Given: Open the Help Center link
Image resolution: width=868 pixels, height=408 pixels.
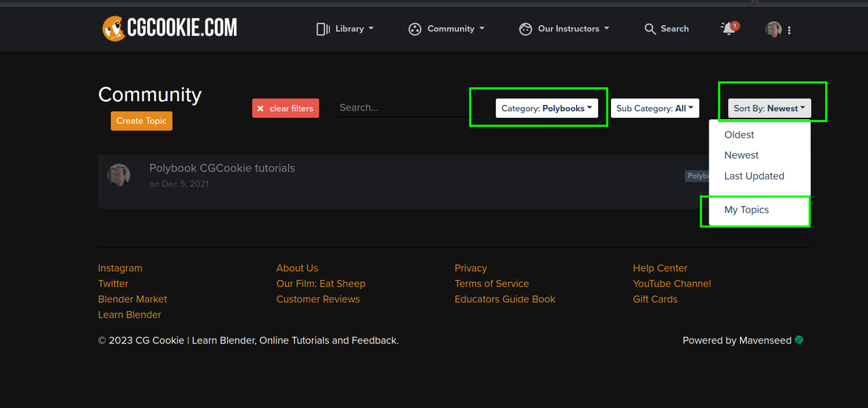Looking at the screenshot, I should click(660, 268).
